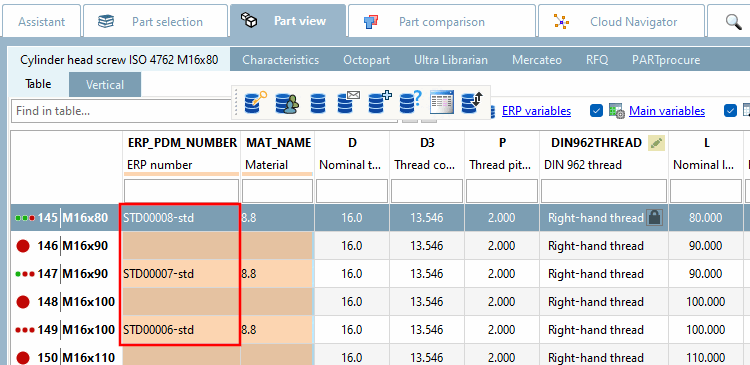Click the red status dot of row 150
Screen dimensions: 750x365
tap(22, 358)
